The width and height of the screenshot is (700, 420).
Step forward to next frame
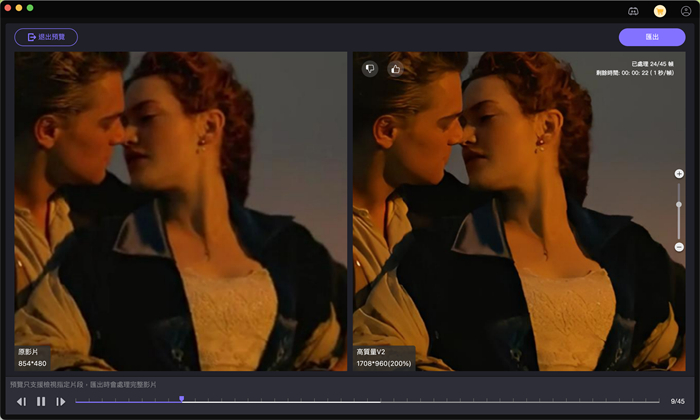click(61, 402)
